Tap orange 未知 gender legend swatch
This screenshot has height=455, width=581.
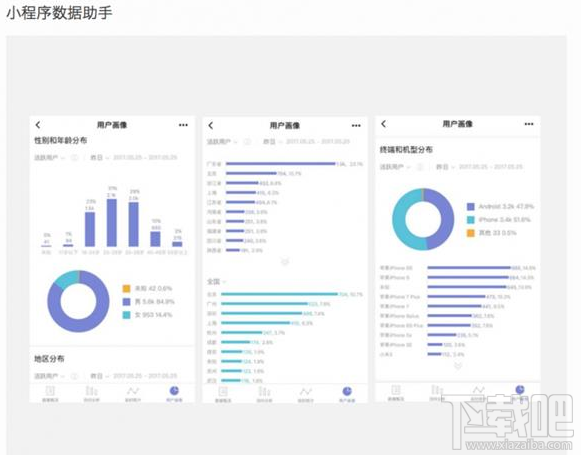click(x=126, y=288)
